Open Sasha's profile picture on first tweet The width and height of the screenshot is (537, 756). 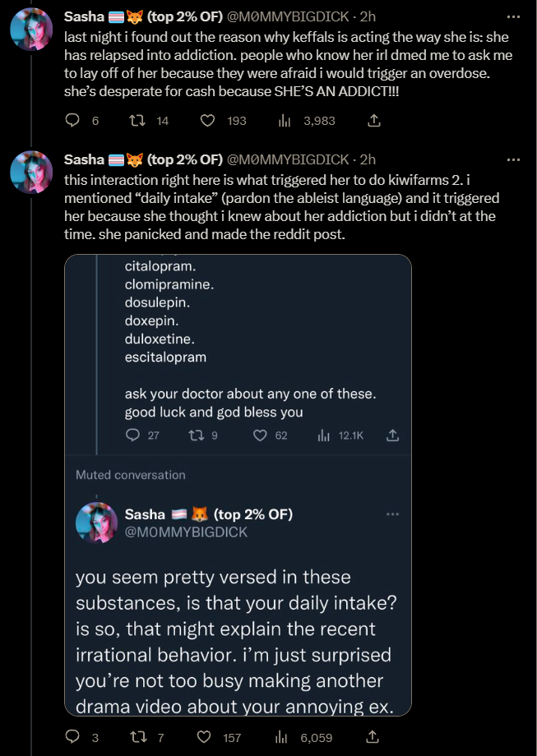tap(31, 29)
